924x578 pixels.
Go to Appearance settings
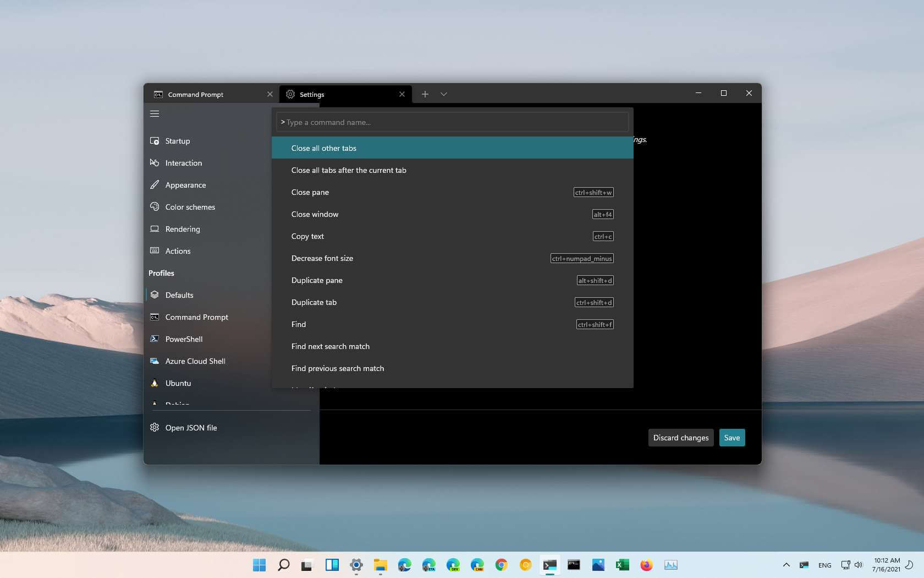tap(185, 185)
